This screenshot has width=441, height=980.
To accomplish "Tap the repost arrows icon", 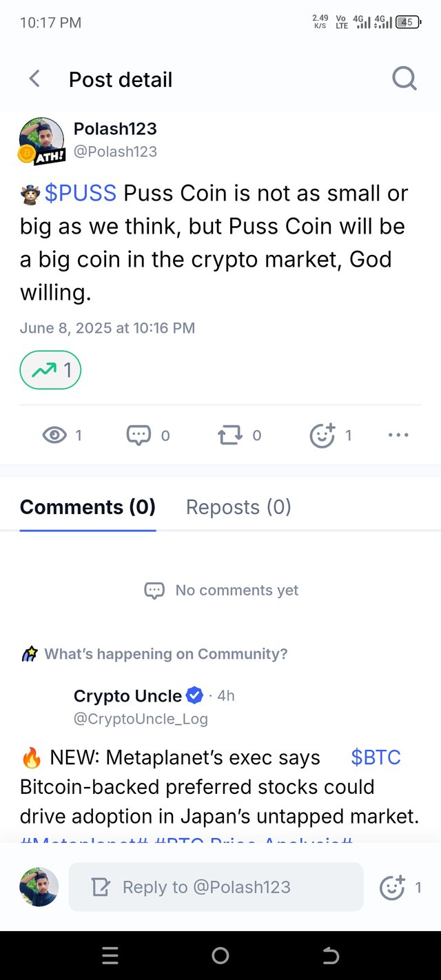I will [229, 435].
